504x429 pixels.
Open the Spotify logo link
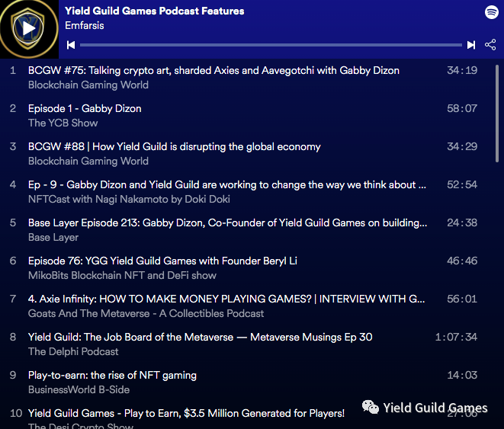click(x=492, y=12)
